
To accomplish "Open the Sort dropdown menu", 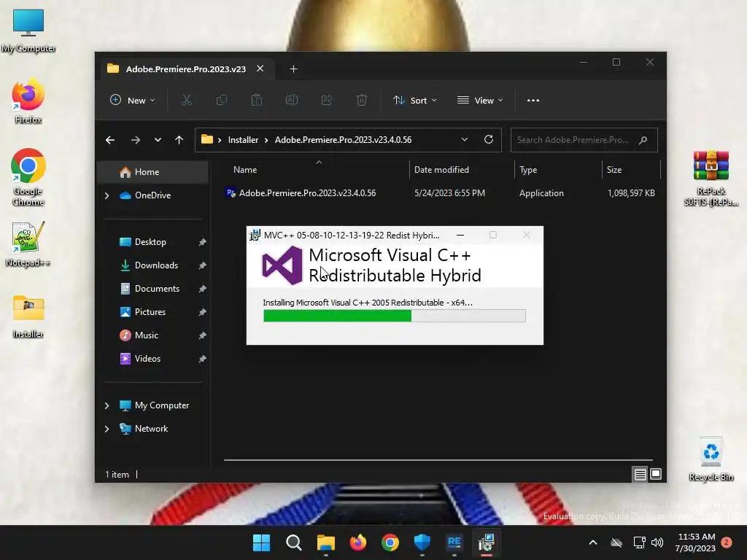I will (x=414, y=101).
